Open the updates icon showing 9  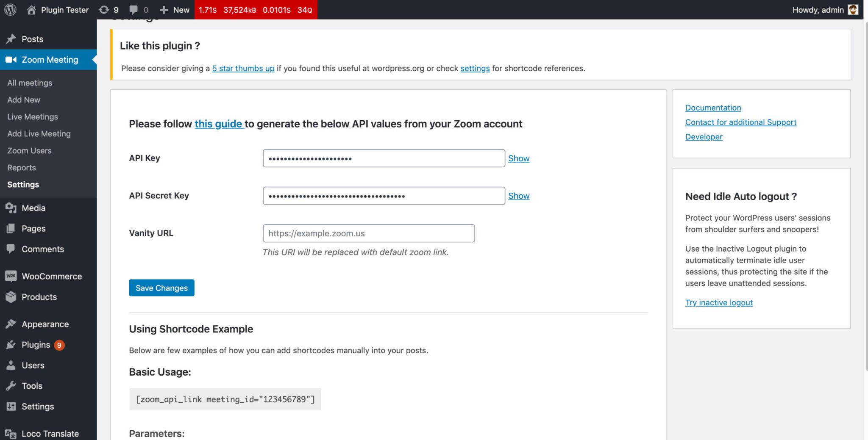[104, 10]
